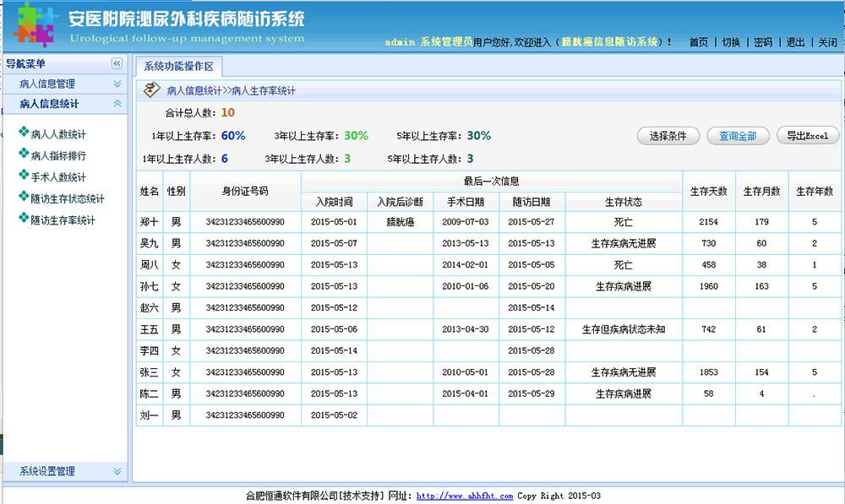Image resolution: width=845 pixels, height=504 pixels.
Task: Click the 切换 link in the header
Action: (731, 42)
